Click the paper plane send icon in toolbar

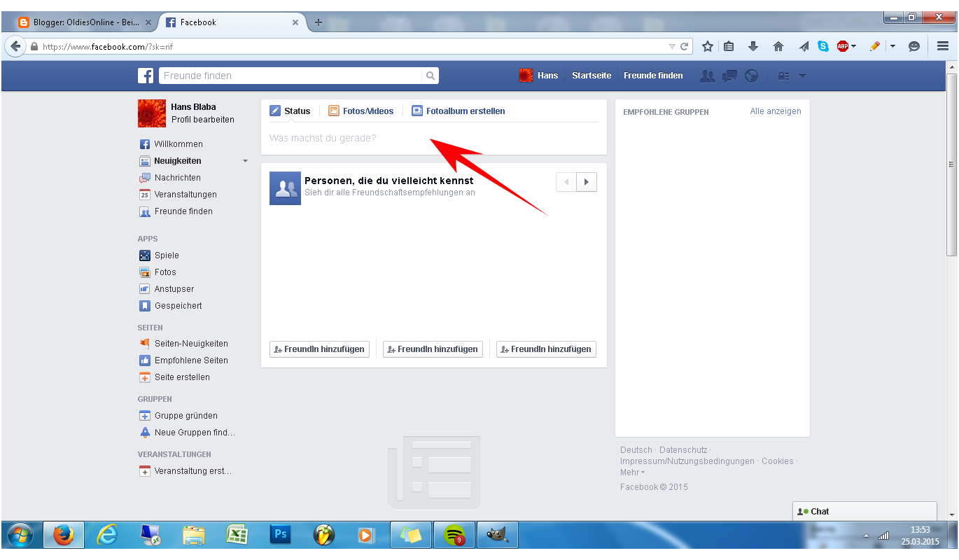pos(804,46)
